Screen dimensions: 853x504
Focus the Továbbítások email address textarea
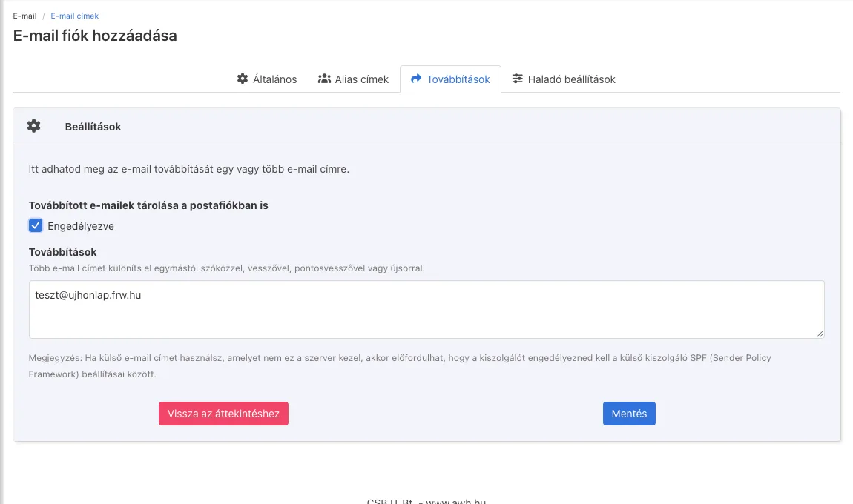tap(426, 309)
